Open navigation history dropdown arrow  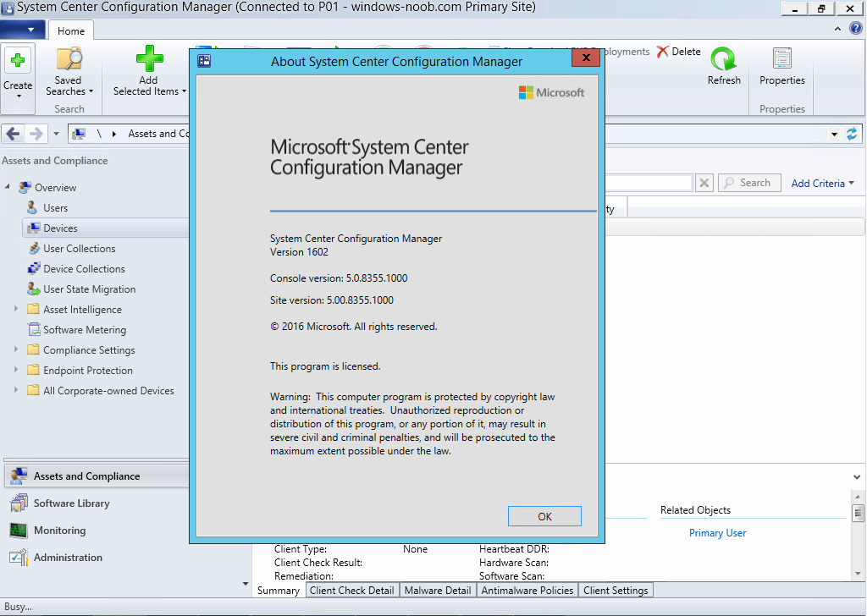pyautogui.click(x=56, y=134)
